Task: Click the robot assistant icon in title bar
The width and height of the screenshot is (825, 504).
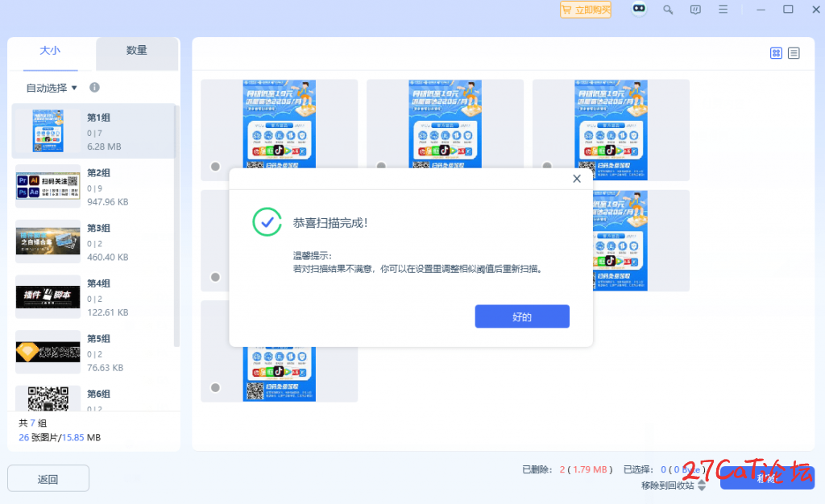Action: [x=639, y=9]
